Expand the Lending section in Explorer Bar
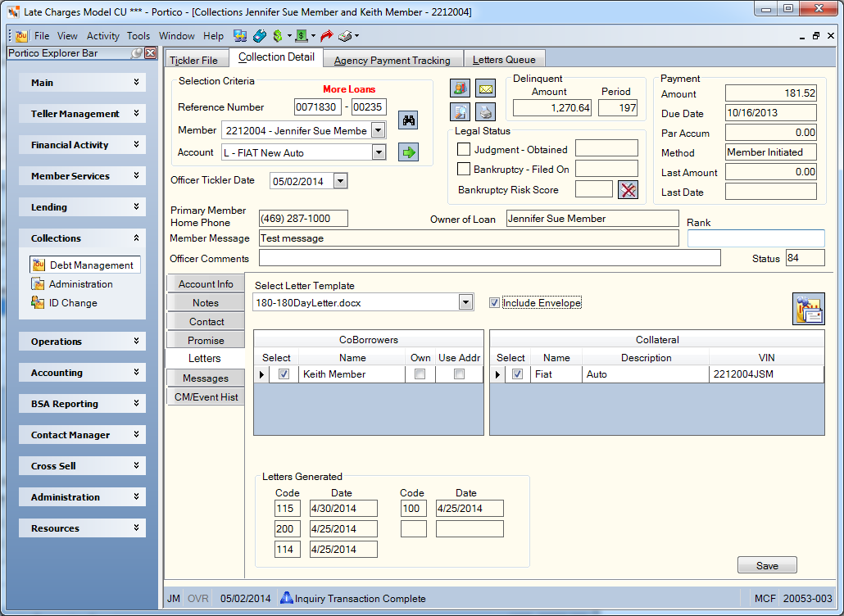The width and height of the screenshot is (844, 616). pyautogui.click(x=83, y=207)
